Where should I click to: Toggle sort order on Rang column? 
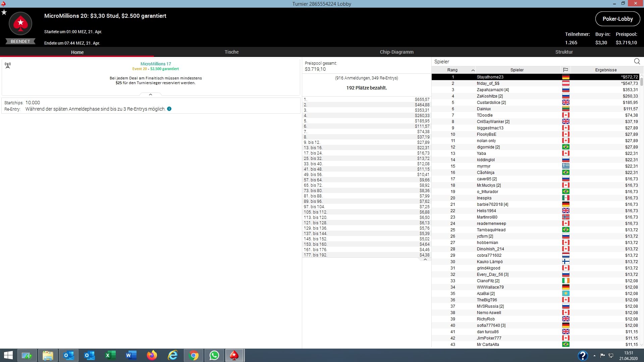[452, 70]
